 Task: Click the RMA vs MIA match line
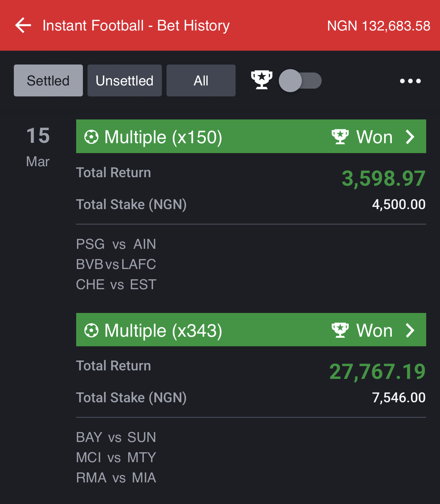click(116, 478)
